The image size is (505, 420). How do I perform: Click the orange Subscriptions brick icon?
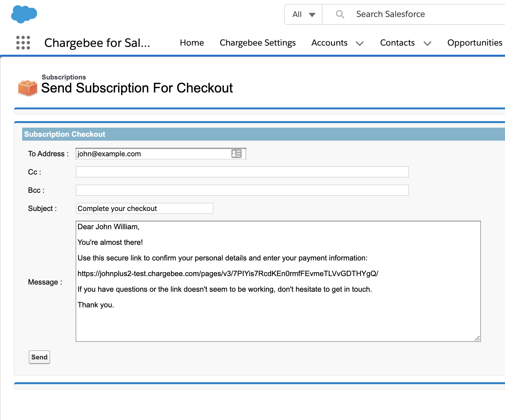tap(27, 88)
